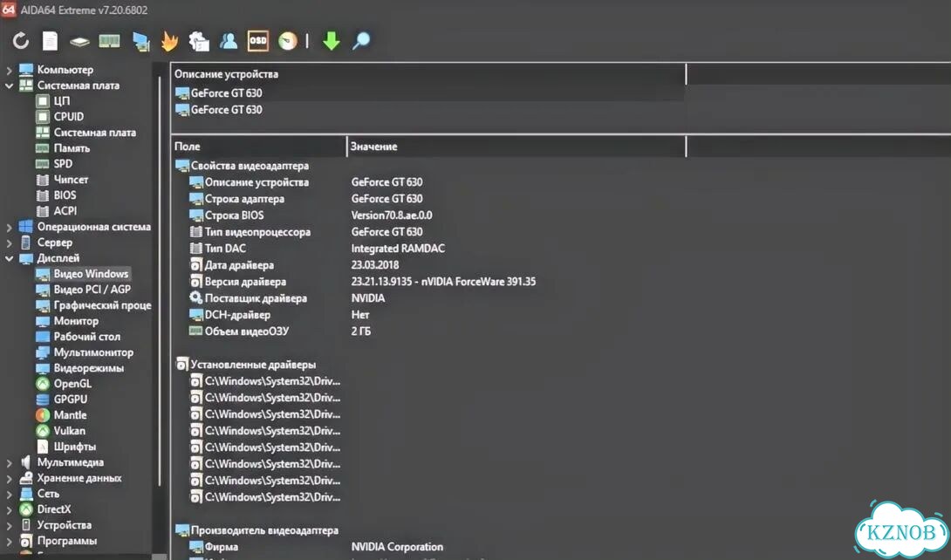Expand the Сервер node arrow
Viewport: 951px width, 560px height.
pyautogui.click(x=9, y=243)
